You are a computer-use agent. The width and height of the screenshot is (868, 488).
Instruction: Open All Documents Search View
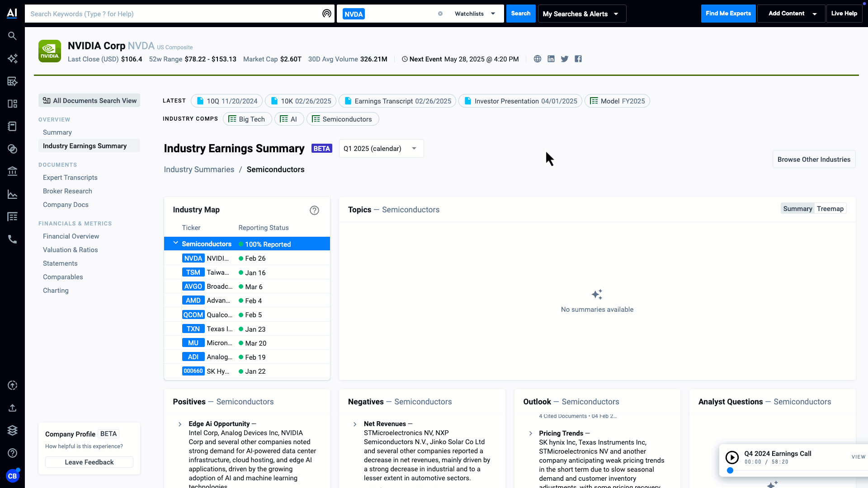click(x=90, y=100)
